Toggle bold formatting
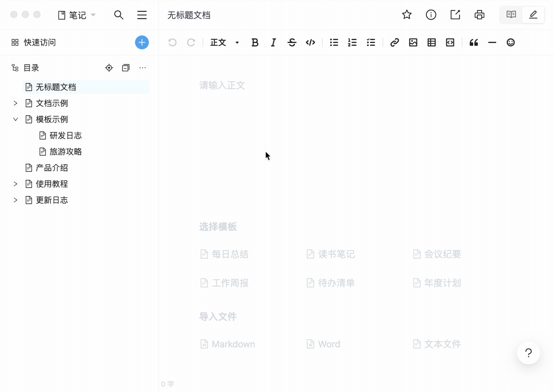554x392 pixels. click(255, 42)
